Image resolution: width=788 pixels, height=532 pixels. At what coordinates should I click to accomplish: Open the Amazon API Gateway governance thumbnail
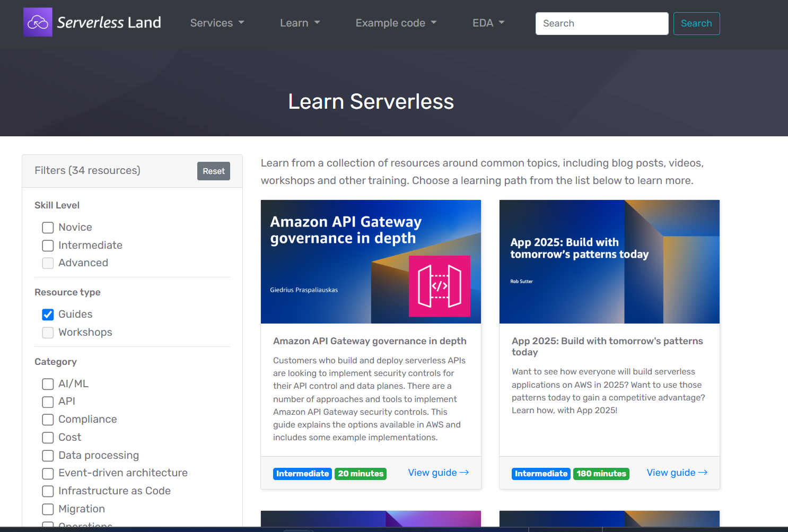[371, 261]
